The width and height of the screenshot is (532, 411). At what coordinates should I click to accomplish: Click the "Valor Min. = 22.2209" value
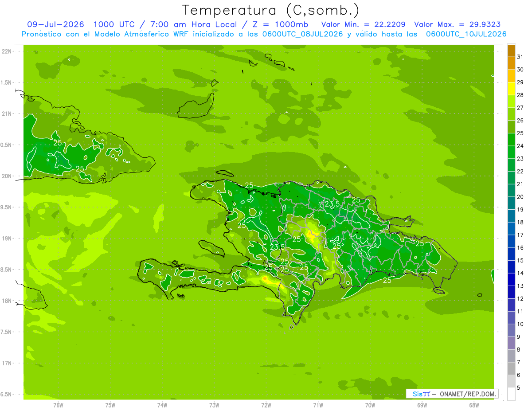tap(363, 24)
